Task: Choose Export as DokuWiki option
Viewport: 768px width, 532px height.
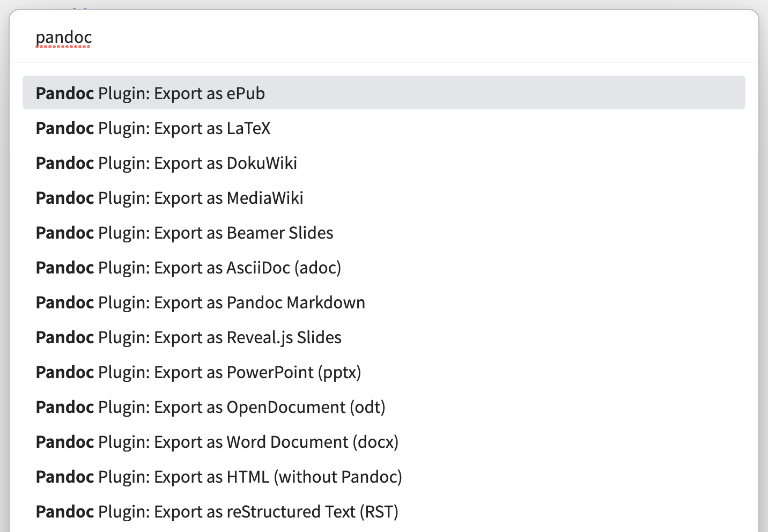Action: click(x=166, y=163)
